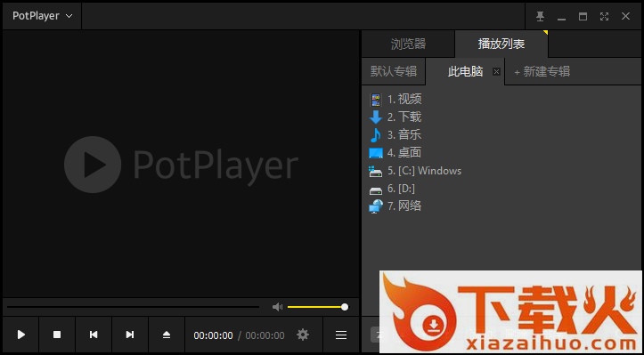644x355 pixels.
Task: Toggle the playlist panel with hamburger icon
Action: point(341,335)
